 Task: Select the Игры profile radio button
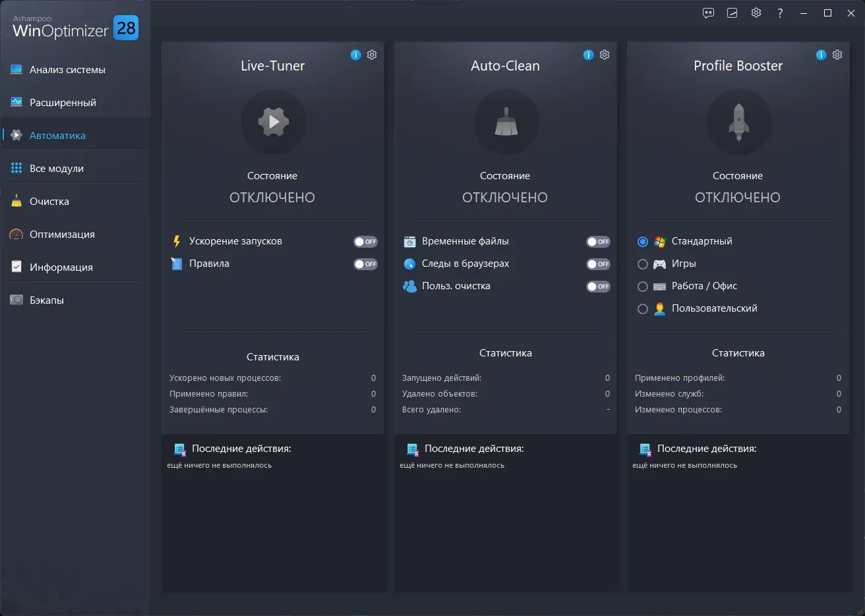643,264
